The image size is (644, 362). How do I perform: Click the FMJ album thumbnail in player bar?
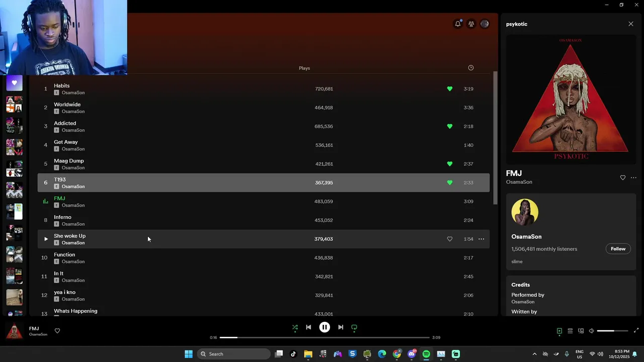pyautogui.click(x=14, y=331)
